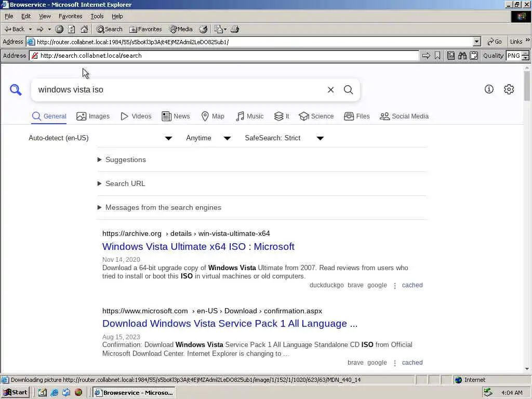This screenshot has width=532, height=399.
Task: Switch to the Videos tab
Action: 136,116
